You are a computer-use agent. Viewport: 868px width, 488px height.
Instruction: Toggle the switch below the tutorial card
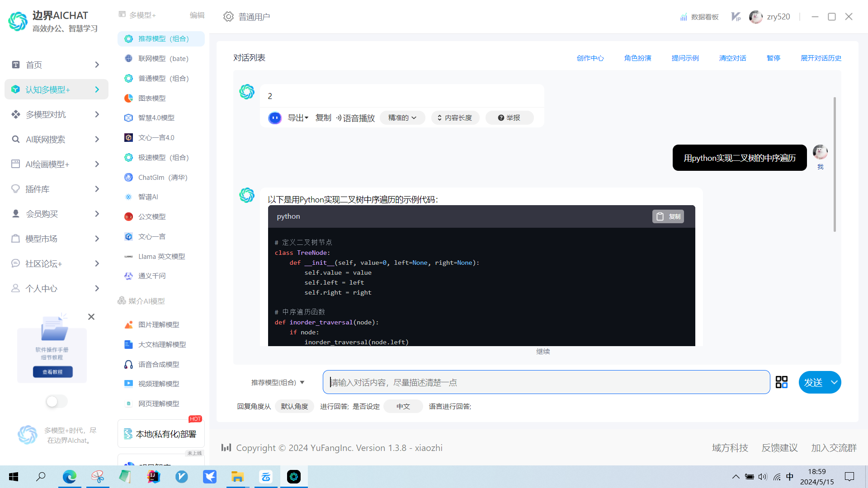point(56,401)
